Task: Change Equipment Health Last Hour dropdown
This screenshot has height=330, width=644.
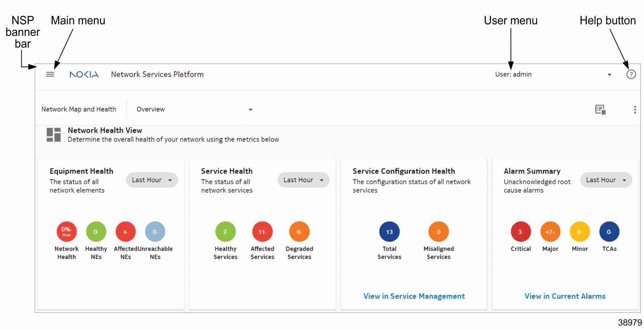Action: 152,180
